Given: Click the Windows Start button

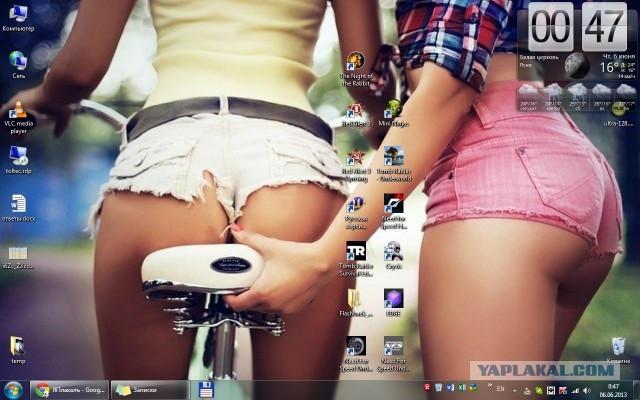Looking at the screenshot, I should pos(14,390).
